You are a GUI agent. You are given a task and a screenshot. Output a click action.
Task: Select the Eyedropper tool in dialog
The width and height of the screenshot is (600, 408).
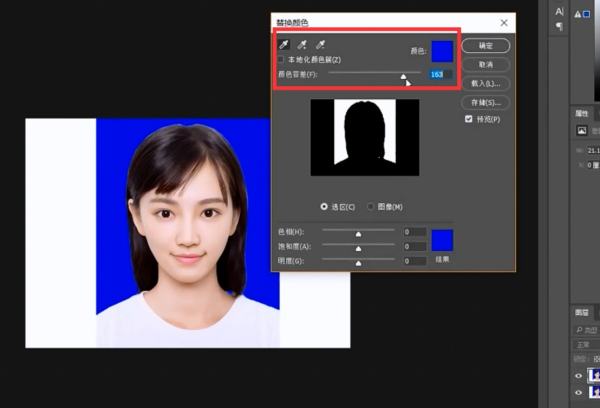pos(284,46)
